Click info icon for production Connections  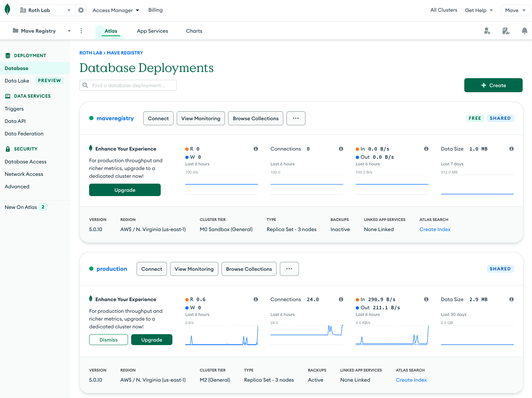[341, 299]
